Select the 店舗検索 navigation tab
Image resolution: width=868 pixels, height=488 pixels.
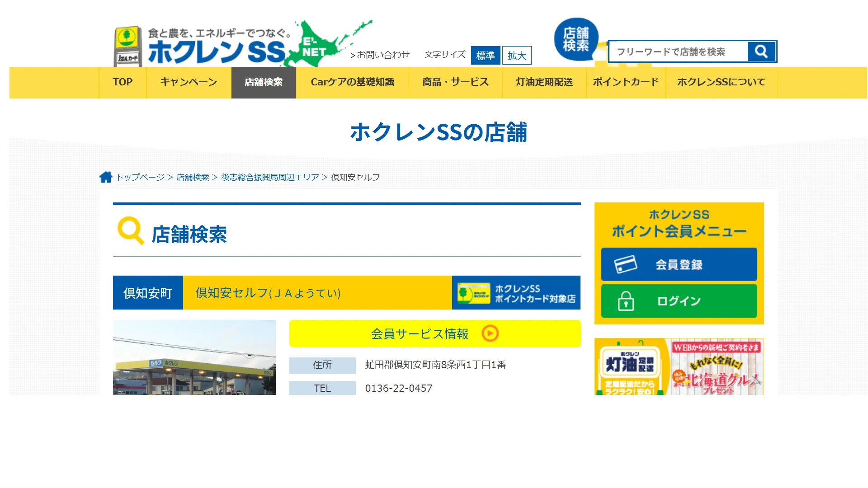coord(264,82)
